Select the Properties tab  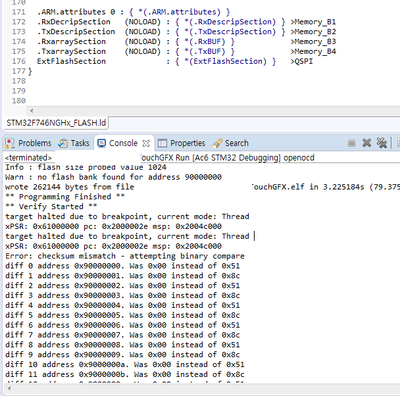point(188,143)
